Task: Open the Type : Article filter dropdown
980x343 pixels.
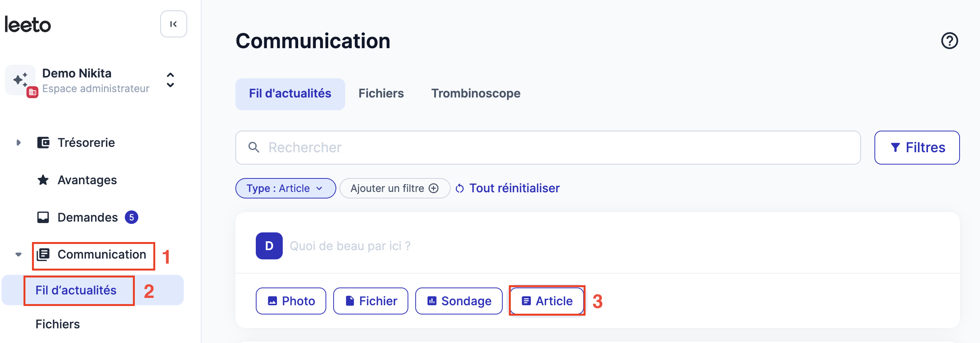Action: tap(285, 188)
